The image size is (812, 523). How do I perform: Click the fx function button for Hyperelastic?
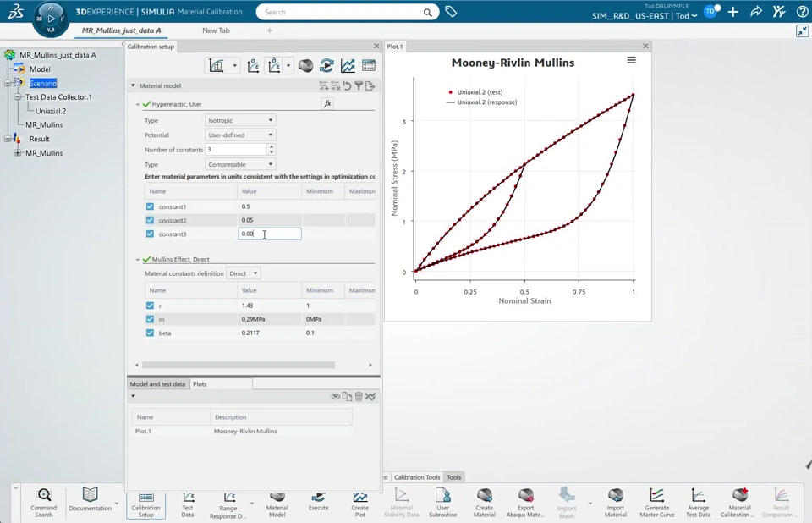coord(327,103)
